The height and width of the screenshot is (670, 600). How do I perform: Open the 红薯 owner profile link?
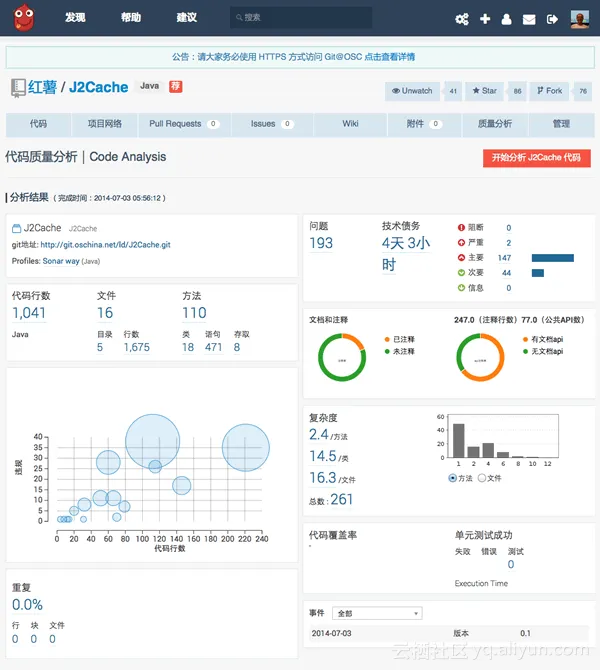[42, 87]
